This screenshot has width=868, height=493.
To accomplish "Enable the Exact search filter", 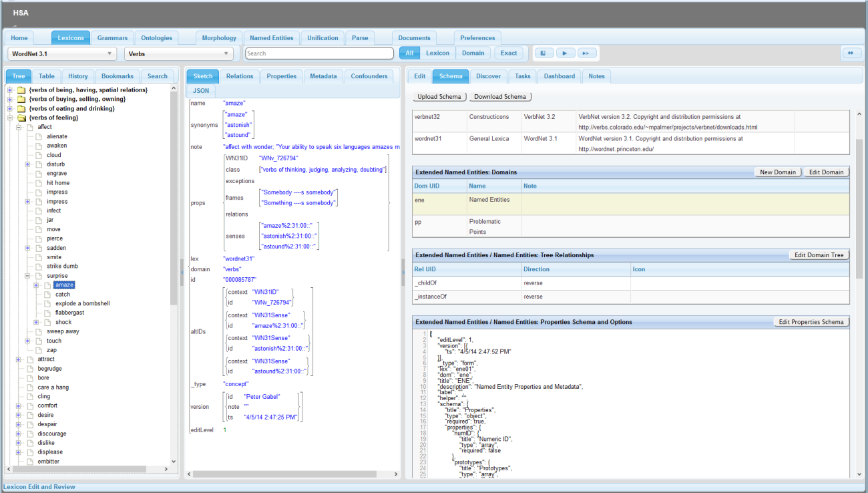I will tap(509, 52).
